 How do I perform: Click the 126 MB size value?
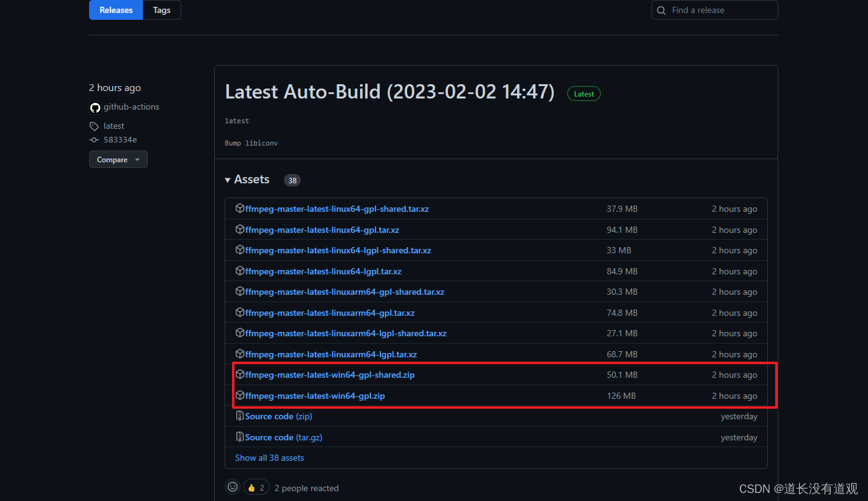pyautogui.click(x=621, y=396)
